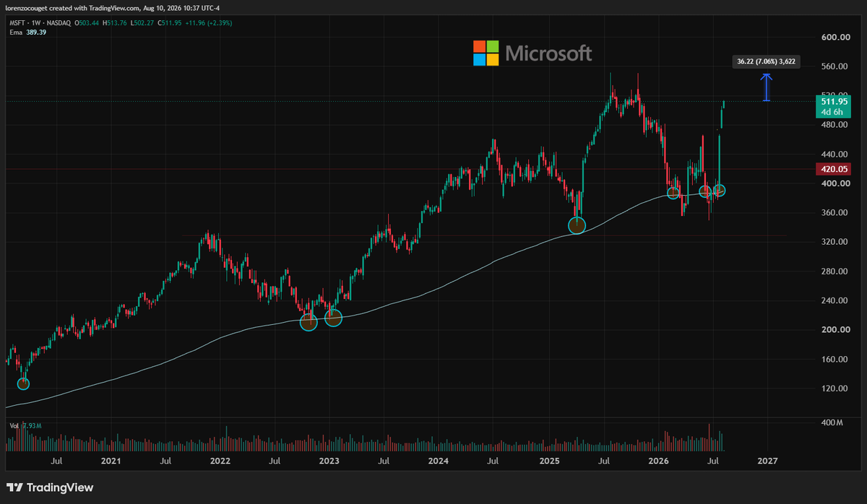
Task: Select the Ema 389.39 indicator legend
Action: (28, 33)
